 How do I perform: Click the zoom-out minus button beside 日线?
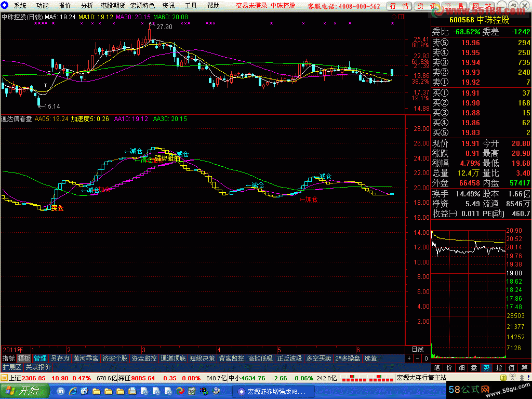click(x=418, y=358)
